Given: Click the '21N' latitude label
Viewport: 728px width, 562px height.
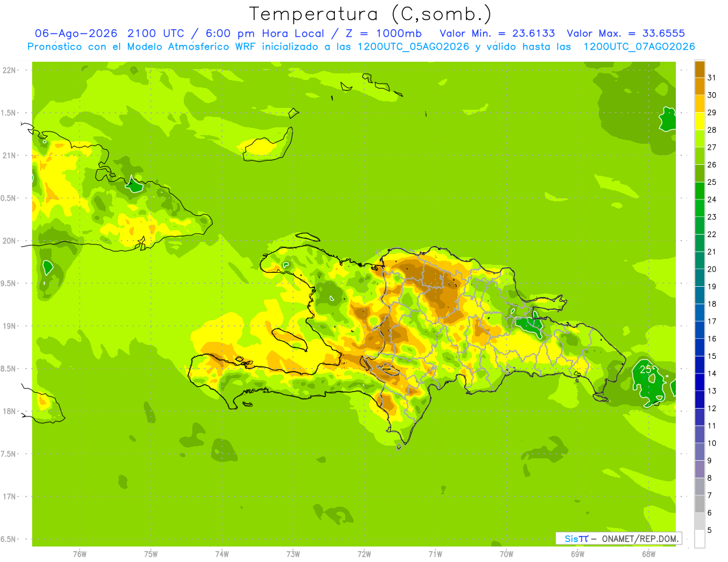Looking at the screenshot, I should [x=10, y=155].
